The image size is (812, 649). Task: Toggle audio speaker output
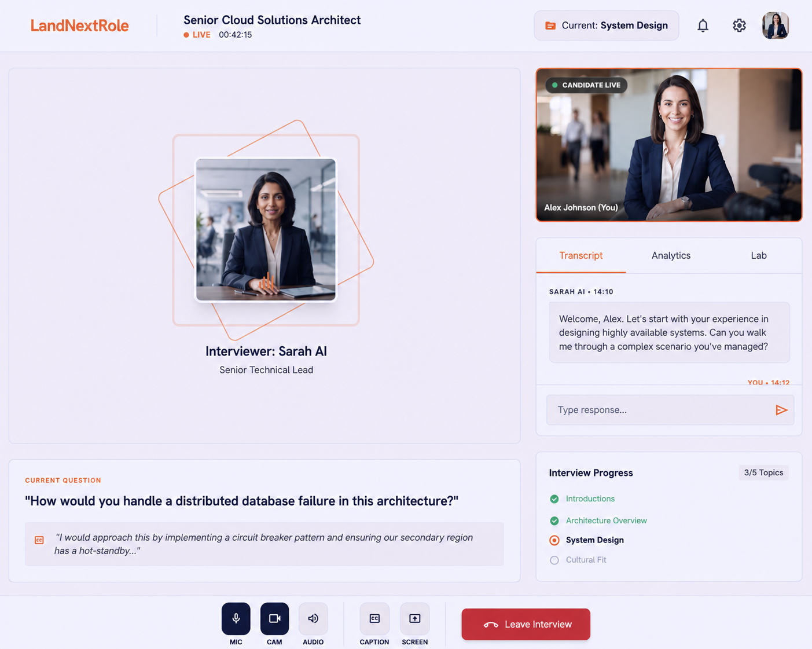tap(313, 618)
